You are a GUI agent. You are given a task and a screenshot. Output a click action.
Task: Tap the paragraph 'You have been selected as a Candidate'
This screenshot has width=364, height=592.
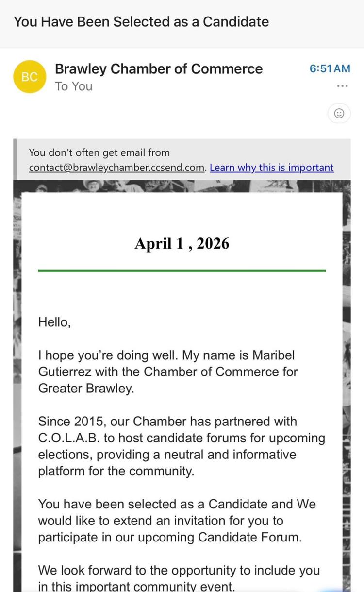click(x=177, y=521)
